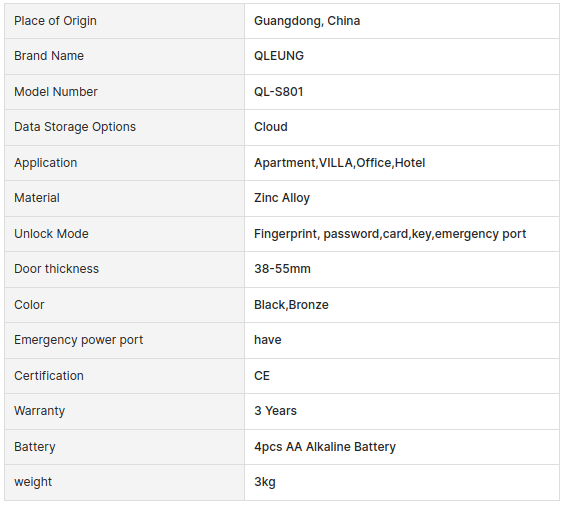
Task: Select the Zinc Alloy value
Action: [282, 198]
